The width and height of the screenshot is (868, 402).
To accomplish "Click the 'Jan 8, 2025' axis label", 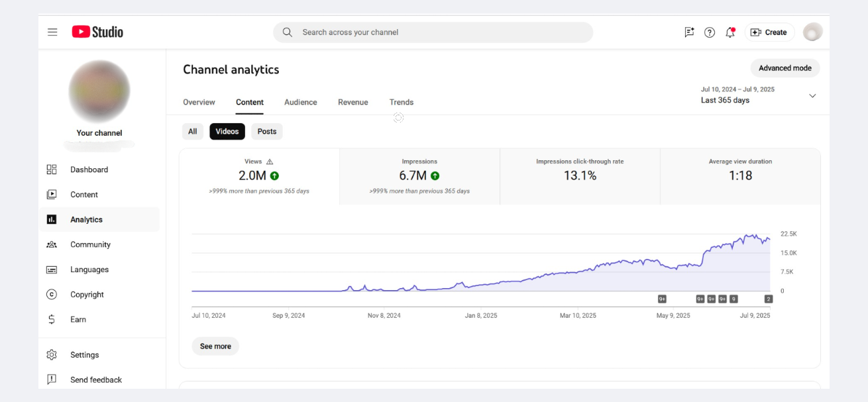I will coord(481,316).
